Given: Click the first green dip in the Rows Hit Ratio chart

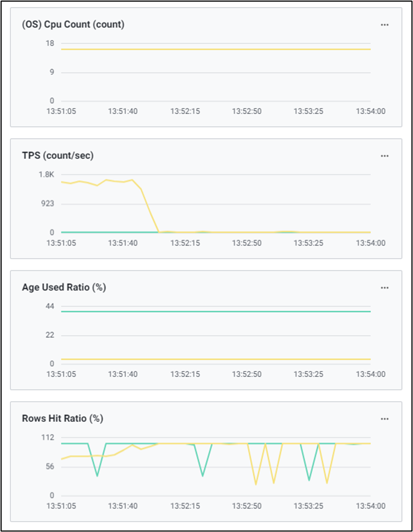Looking at the screenshot, I should 97,474.
